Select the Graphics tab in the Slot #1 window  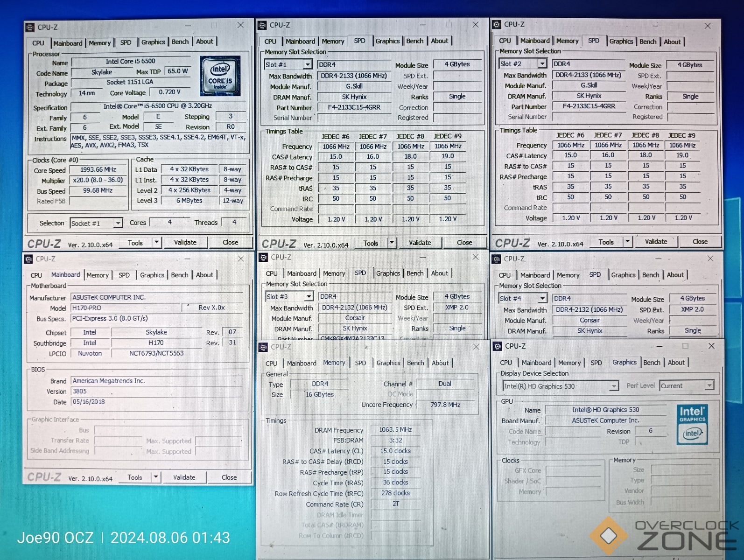click(x=387, y=41)
